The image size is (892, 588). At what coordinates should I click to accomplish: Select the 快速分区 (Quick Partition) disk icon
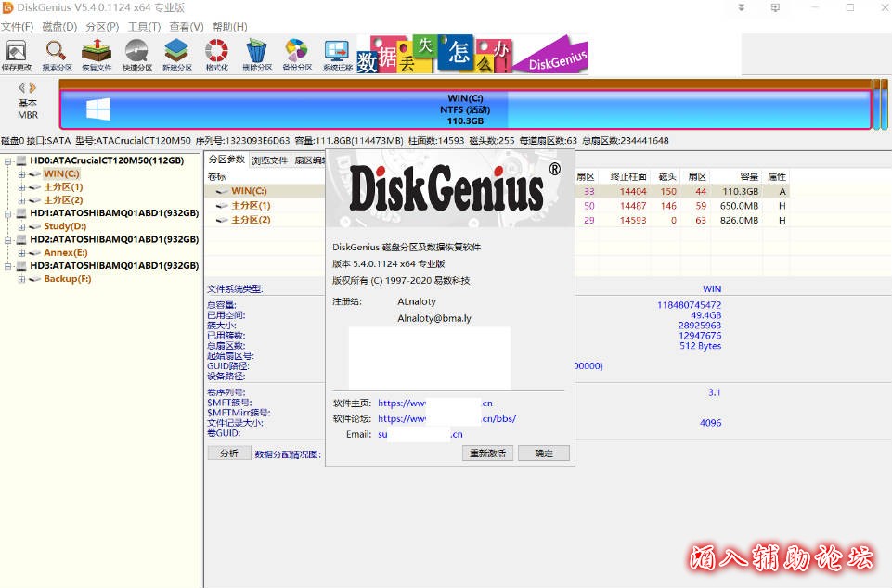[x=136, y=55]
